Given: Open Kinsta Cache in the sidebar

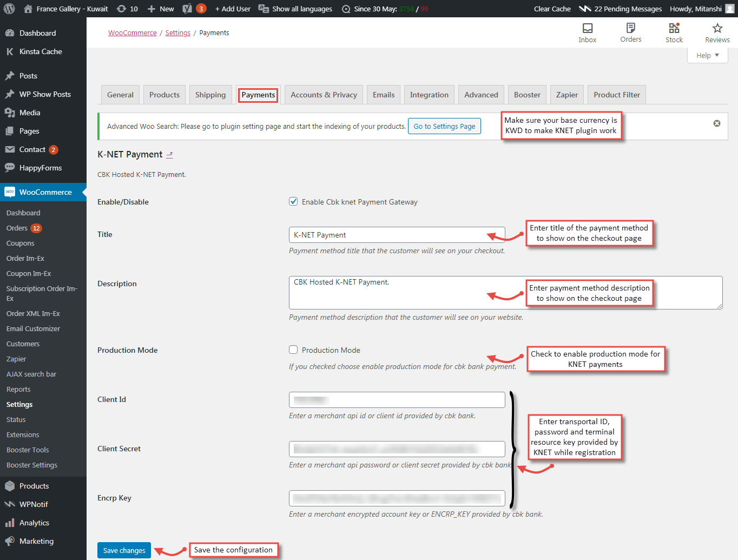Looking at the screenshot, I should (43, 51).
